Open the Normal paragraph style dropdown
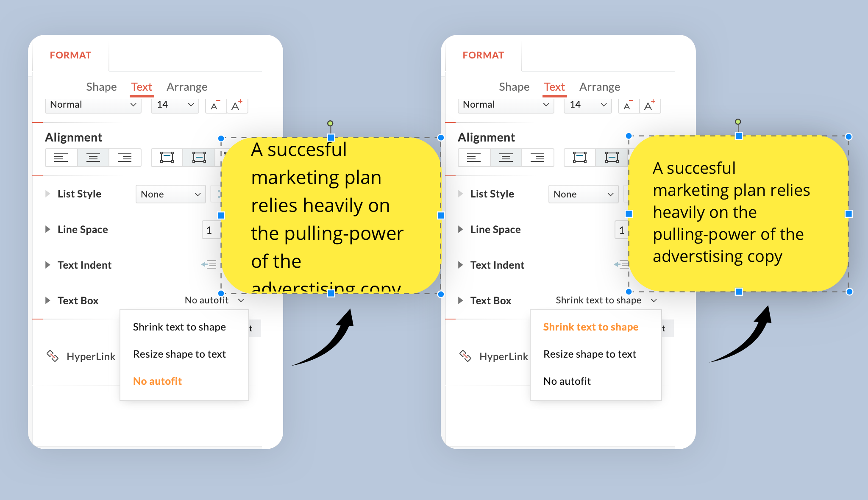The width and height of the screenshot is (868, 500). (x=92, y=104)
